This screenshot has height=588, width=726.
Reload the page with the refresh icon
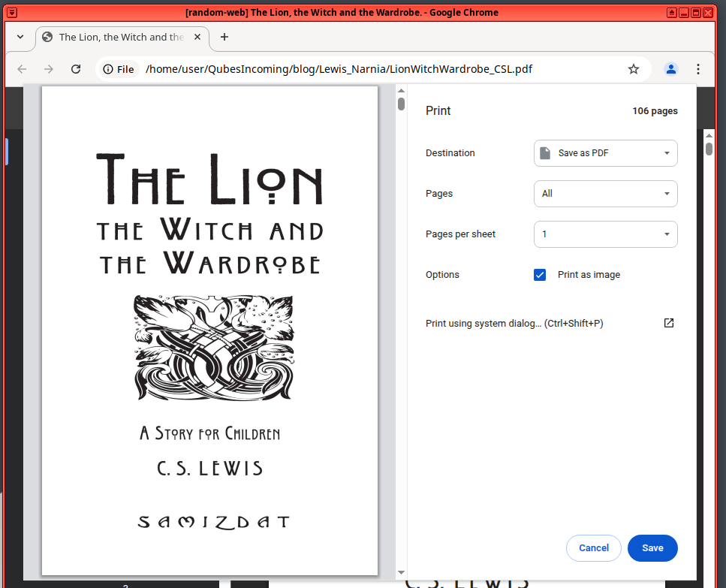76,69
